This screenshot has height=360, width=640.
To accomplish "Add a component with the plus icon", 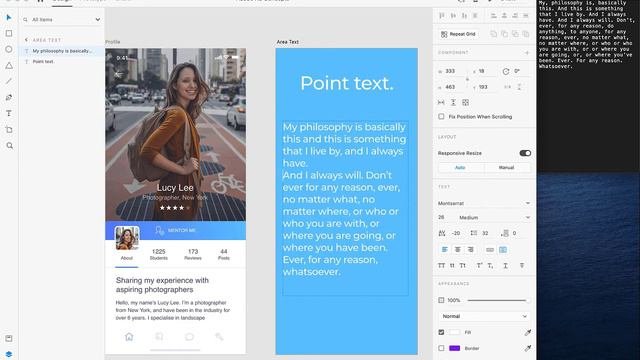I will 527,53.
